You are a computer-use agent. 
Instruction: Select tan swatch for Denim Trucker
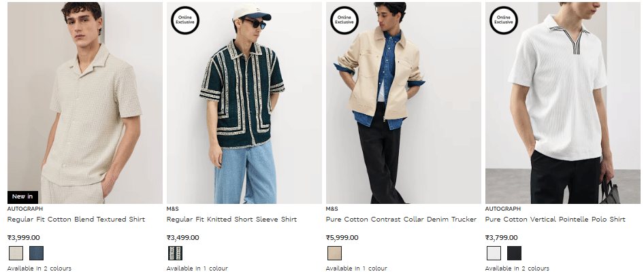pyautogui.click(x=334, y=253)
